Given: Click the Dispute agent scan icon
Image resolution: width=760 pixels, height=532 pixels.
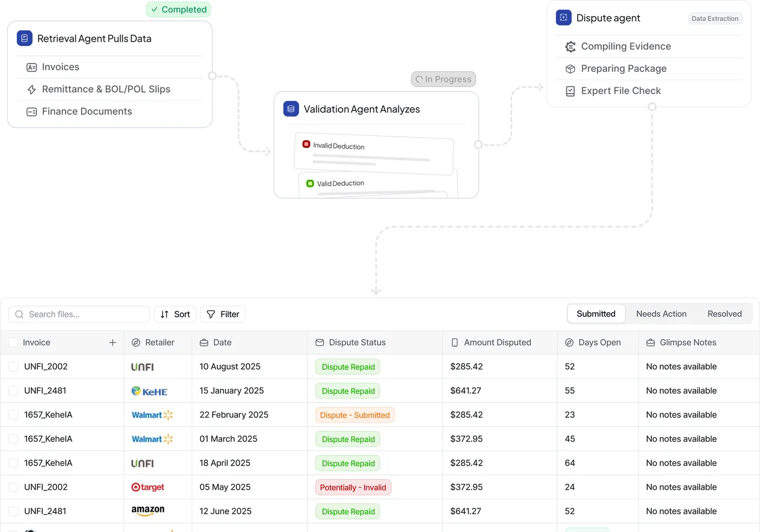Looking at the screenshot, I should tap(563, 17).
